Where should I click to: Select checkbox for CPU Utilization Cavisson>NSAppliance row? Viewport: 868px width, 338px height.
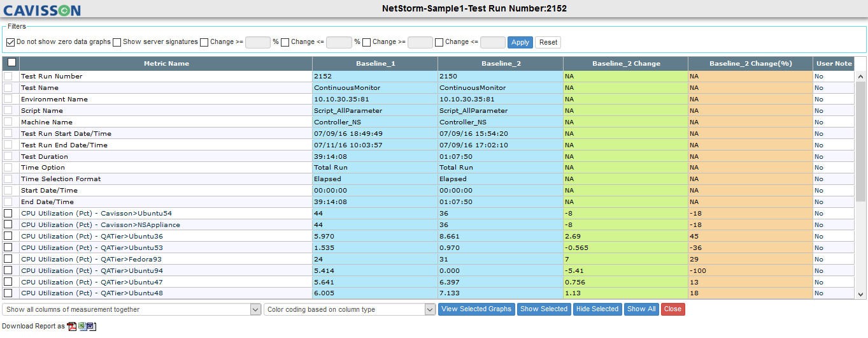pyautogui.click(x=8, y=224)
